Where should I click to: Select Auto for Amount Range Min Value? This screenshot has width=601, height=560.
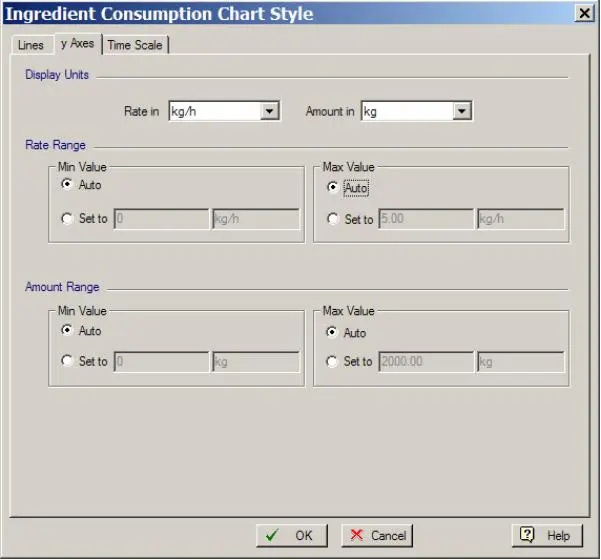pyautogui.click(x=67, y=331)
